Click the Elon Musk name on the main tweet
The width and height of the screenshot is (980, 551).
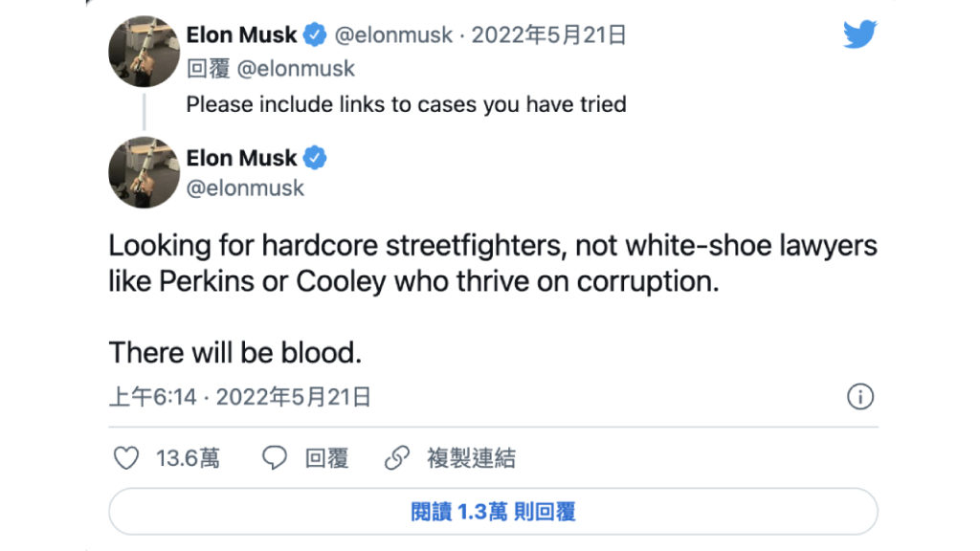point(241,158)
